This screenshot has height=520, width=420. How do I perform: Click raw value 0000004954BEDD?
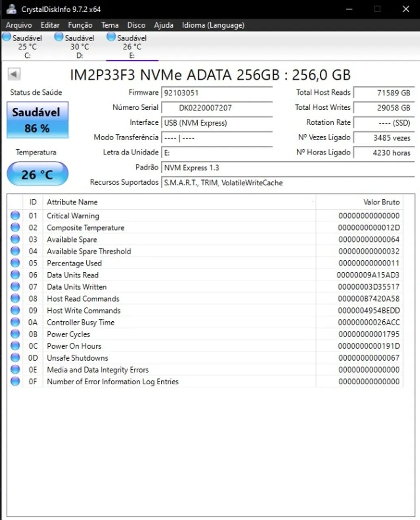(x=369, y=310)
